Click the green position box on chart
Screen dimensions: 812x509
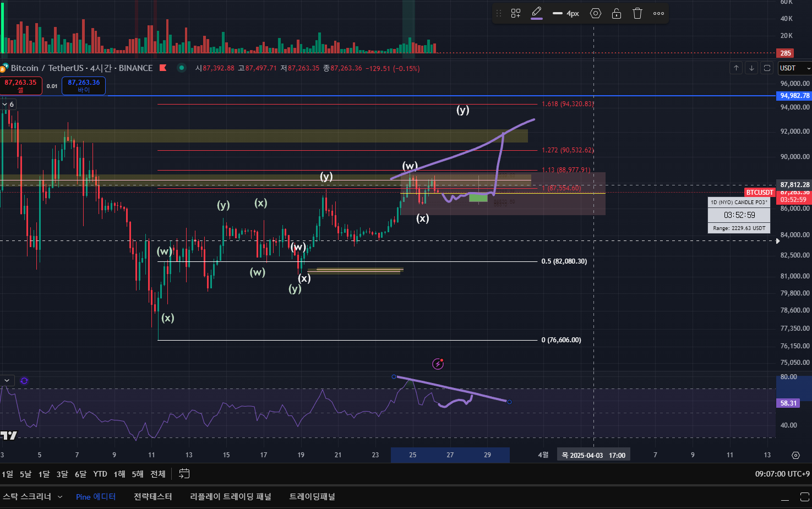478,198
